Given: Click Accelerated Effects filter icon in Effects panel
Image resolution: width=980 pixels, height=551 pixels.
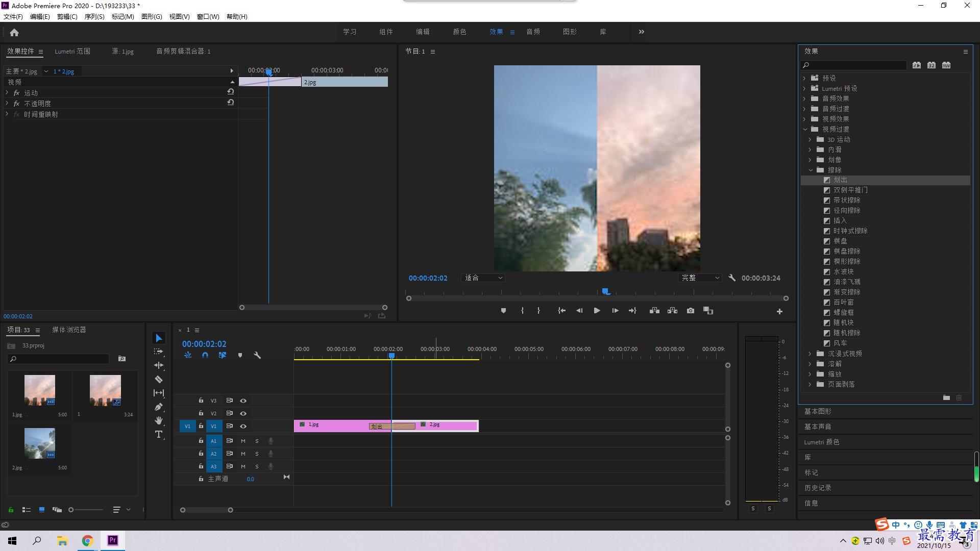Looking at the screenshot, I should [917, 65].
